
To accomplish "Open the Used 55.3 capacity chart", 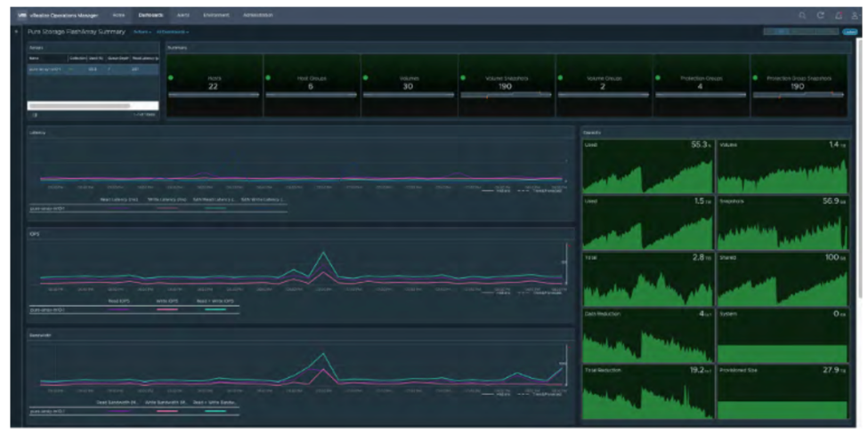I will 648,166.
